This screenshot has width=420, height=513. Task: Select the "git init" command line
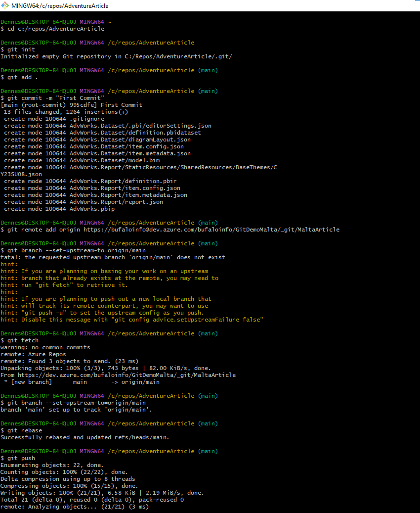tap(19, 49)
